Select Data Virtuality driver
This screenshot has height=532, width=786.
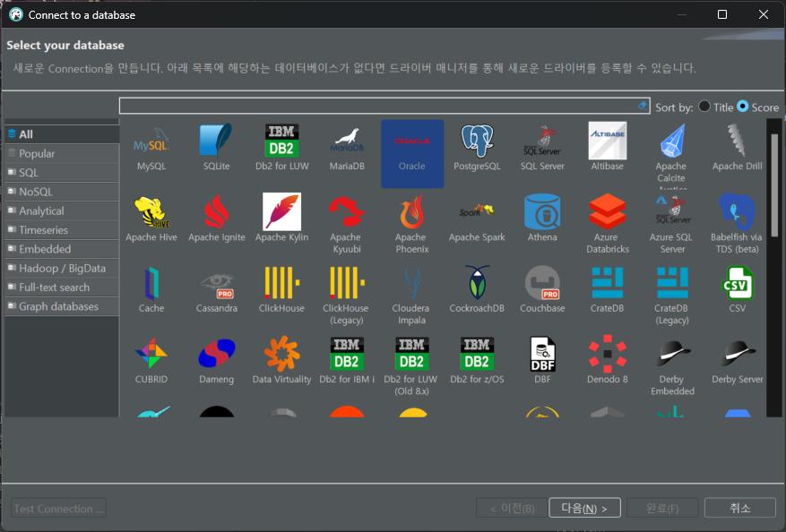[281, 361]
